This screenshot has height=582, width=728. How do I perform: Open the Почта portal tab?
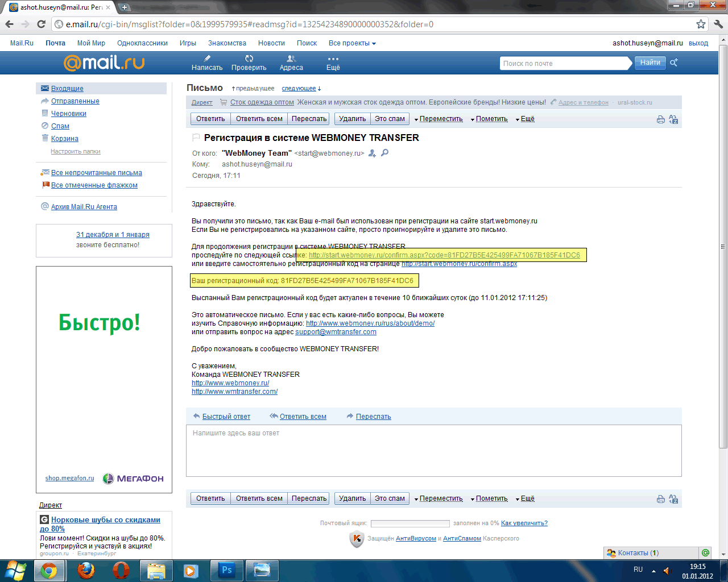pos(55,43)
